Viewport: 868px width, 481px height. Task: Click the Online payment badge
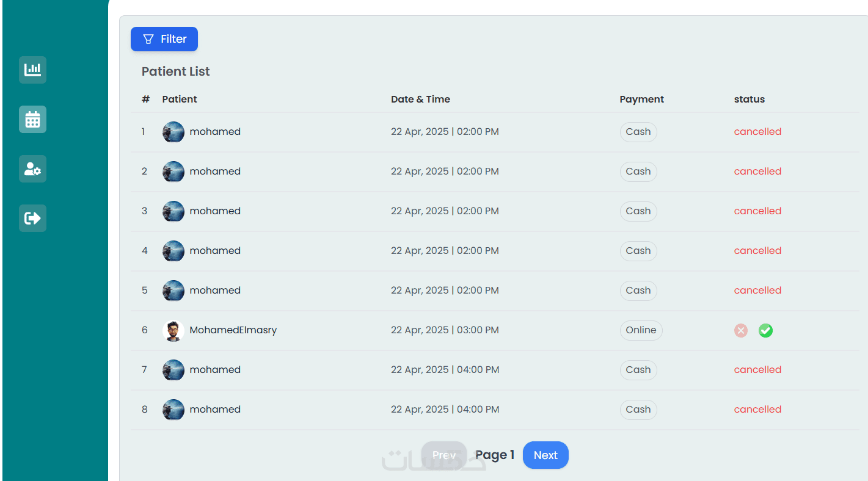pos(641,330)
